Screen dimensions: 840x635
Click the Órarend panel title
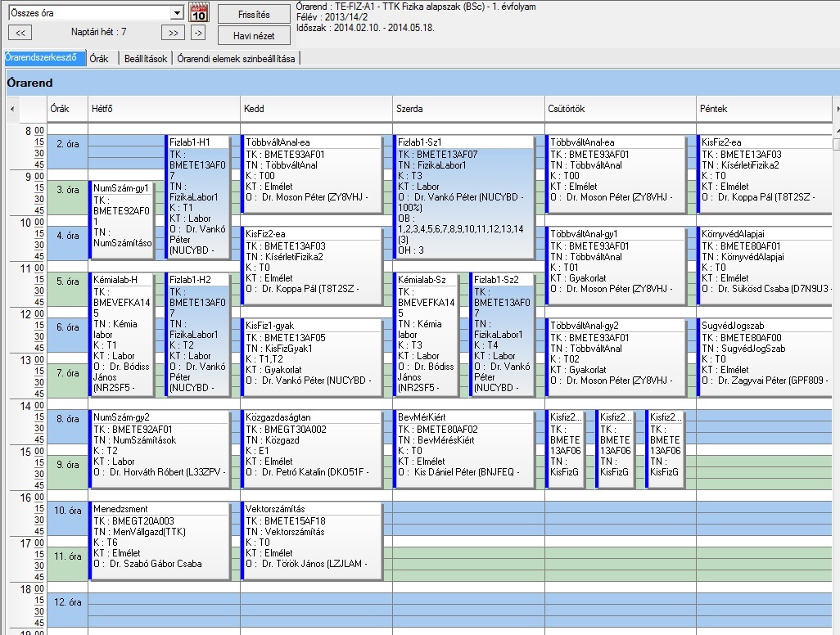pos(30,83)
